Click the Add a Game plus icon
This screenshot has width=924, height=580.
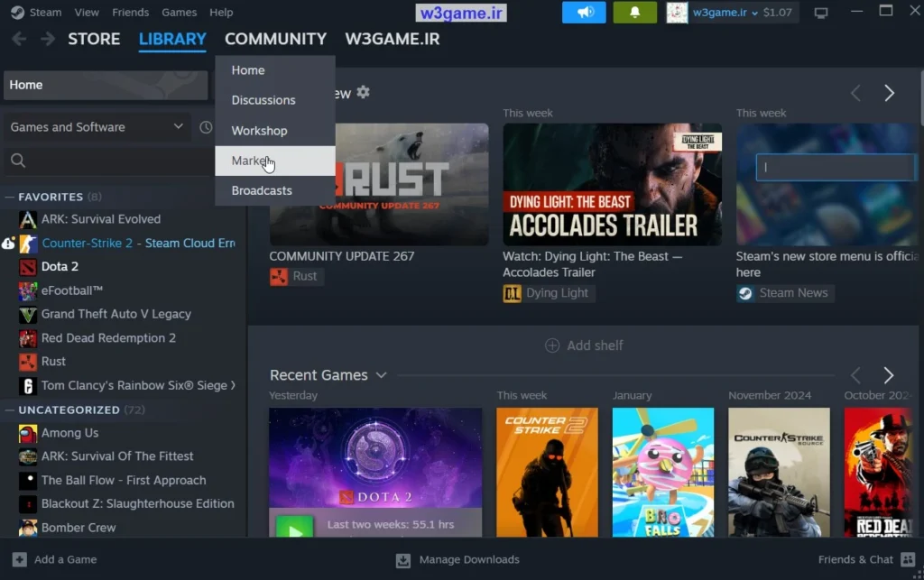click(20, 559)
